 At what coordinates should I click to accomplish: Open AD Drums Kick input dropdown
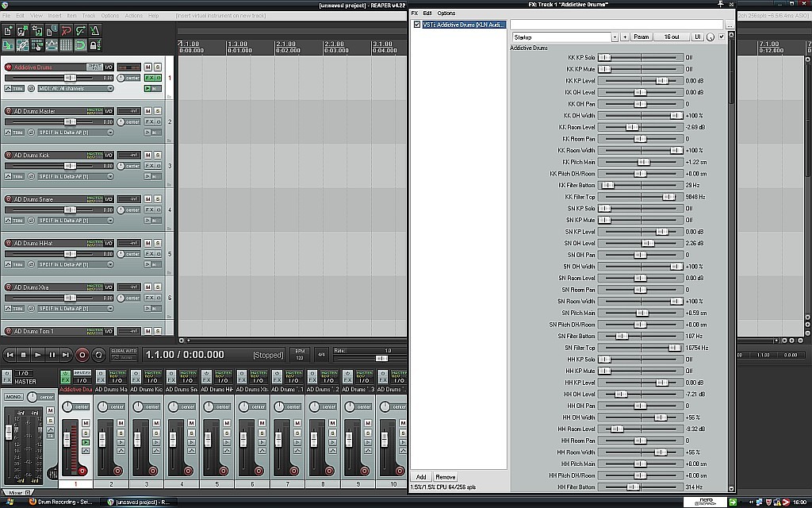tap(75, 177)
